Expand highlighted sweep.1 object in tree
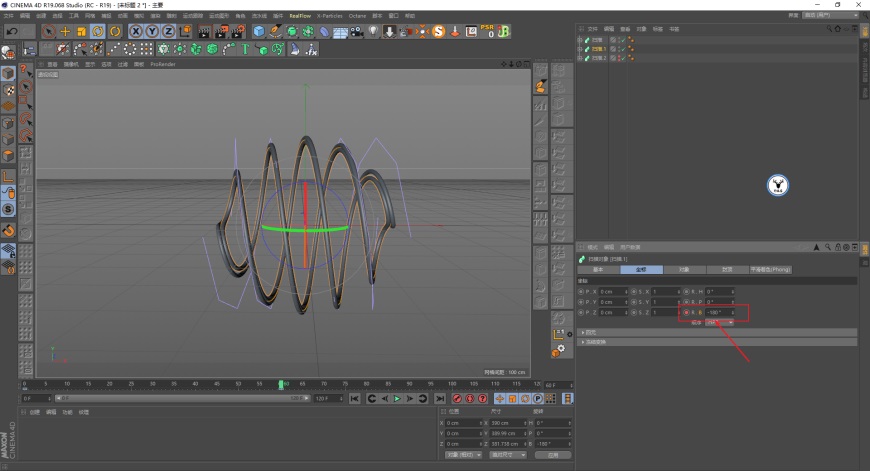The image size is (870, 471). (x=580, y=49)
